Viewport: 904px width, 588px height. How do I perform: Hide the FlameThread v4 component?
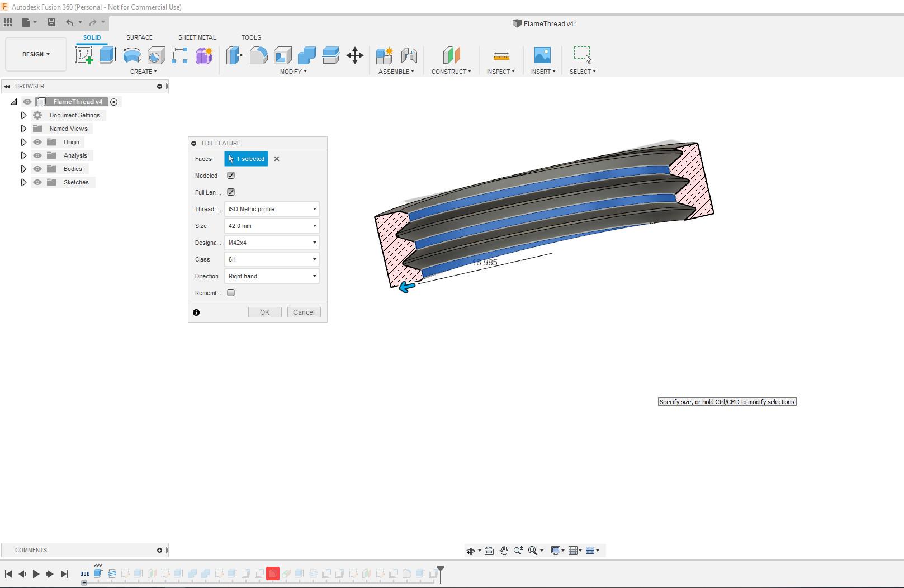point(27,102)
